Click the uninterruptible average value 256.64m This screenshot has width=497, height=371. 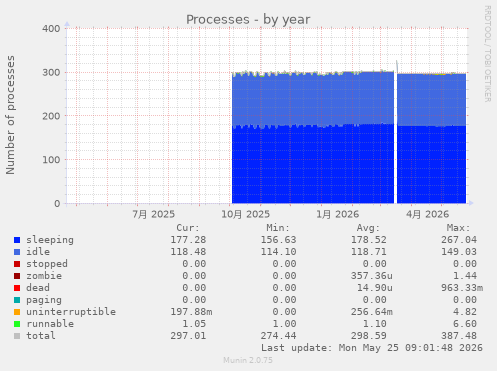[x=372, y=312]
